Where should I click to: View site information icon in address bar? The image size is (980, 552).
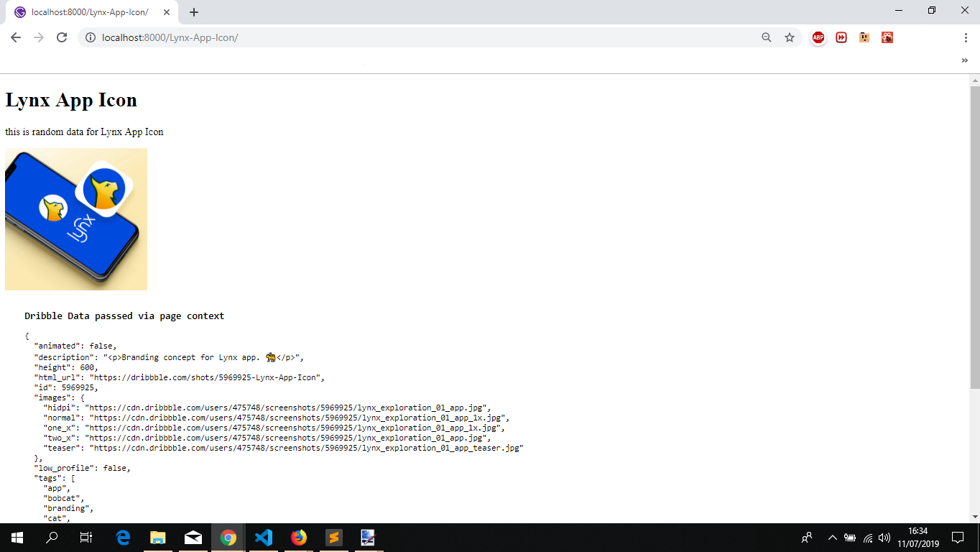coord(90,37)
